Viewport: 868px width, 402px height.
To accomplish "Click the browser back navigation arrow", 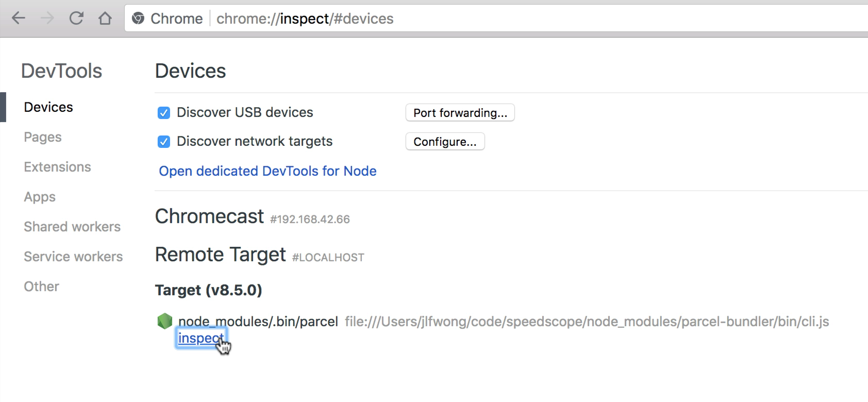I will [19, 18].
